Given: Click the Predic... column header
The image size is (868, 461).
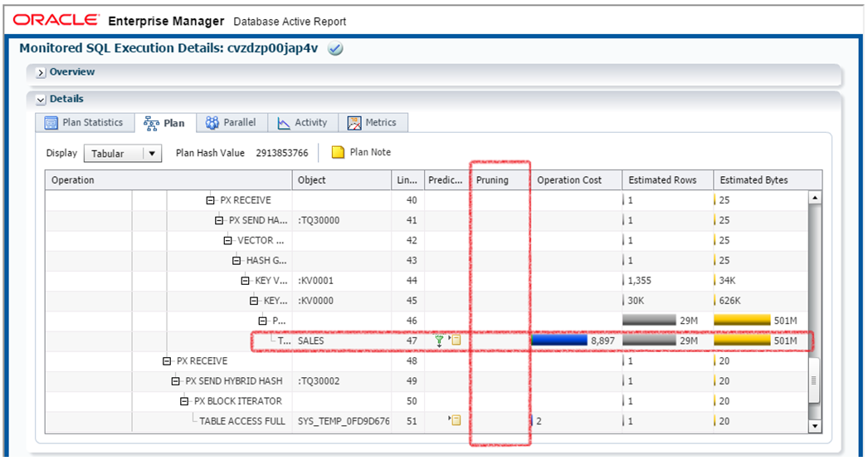Looking at the screenshot, I should 446,180.
